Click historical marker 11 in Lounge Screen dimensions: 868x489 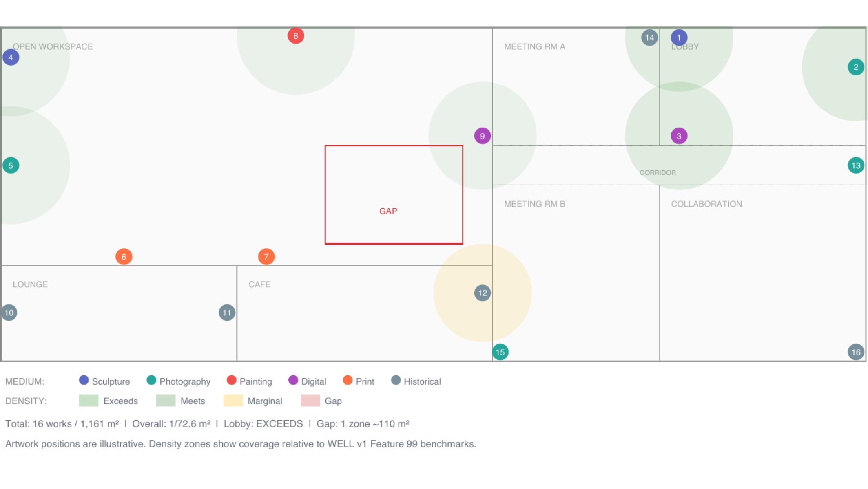227,313
